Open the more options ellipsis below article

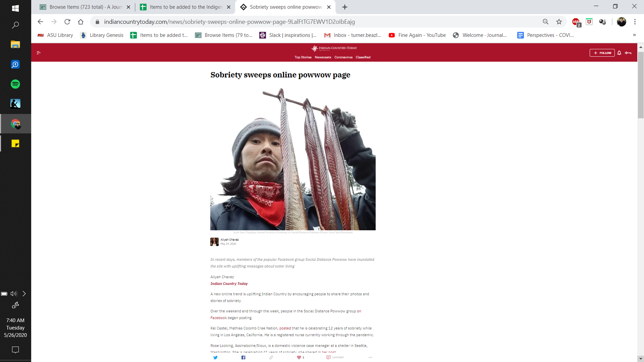(x=370, y=357)
